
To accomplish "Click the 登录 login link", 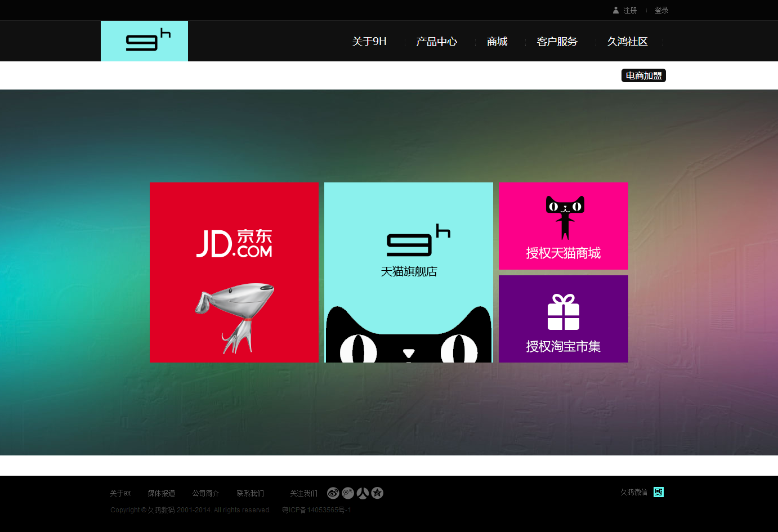I will tap(661, 10).
